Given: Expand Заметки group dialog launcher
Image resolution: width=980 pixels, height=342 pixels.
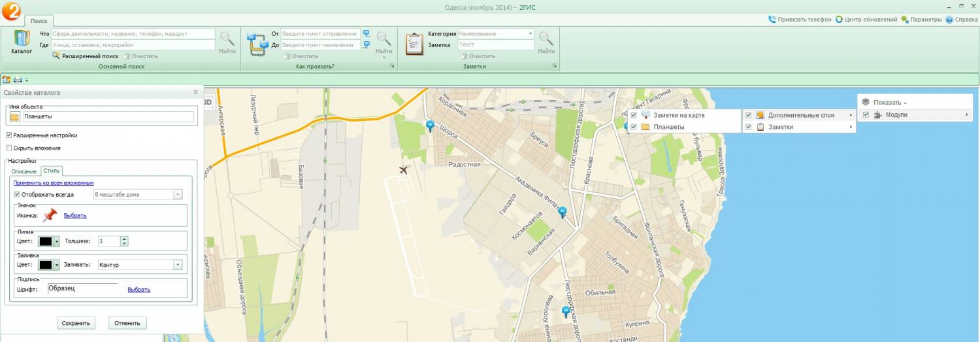Looking at the screenshot, I should 554,67.
